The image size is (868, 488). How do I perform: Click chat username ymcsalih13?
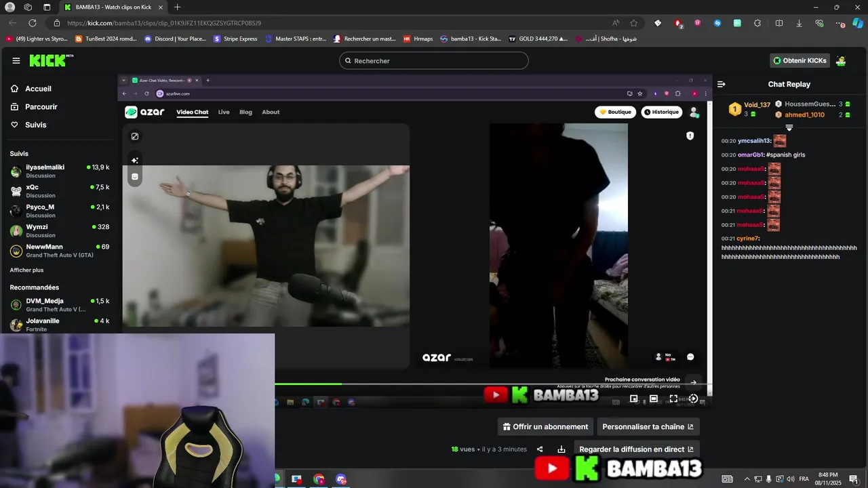coord(754,141)
